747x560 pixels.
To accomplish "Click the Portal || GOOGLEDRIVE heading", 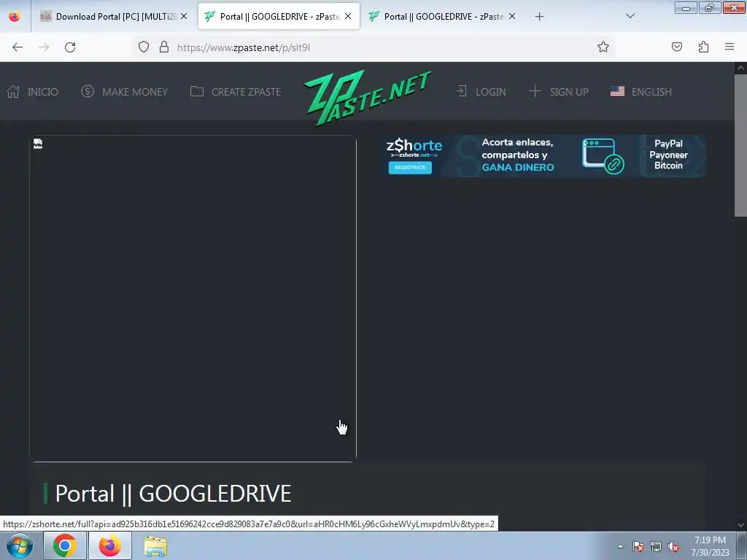I will click(x=173, y=494).
